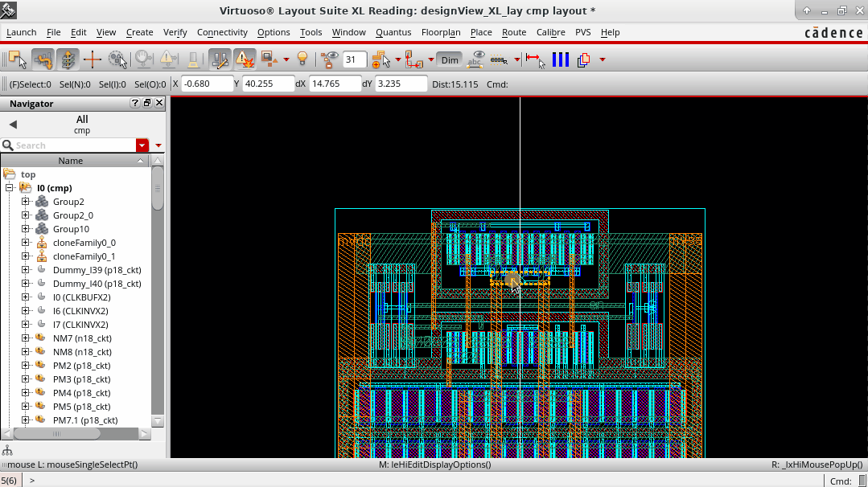Open dropdown beside the copy pages icon
Viewport: 868px width, 487px height.
(603, 59)
